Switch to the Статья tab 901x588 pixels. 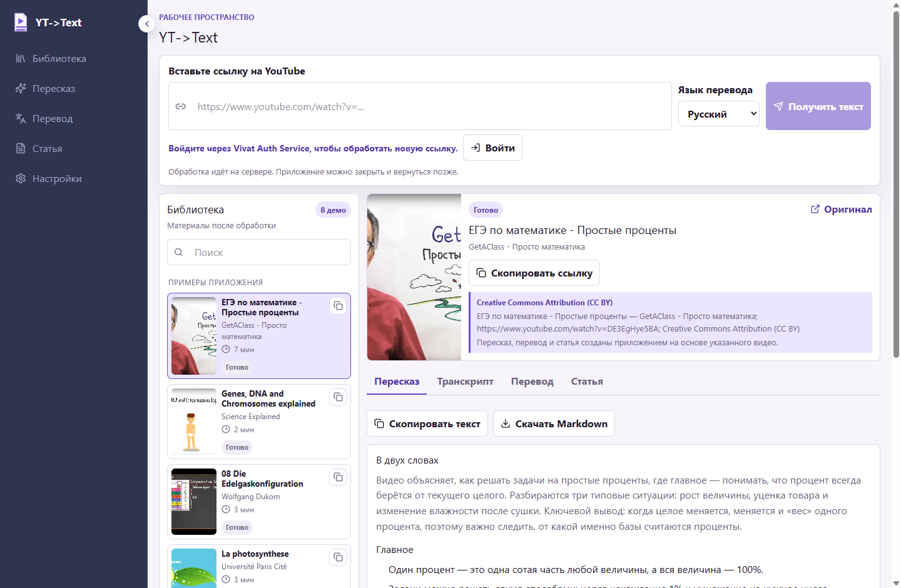(587, 382)
